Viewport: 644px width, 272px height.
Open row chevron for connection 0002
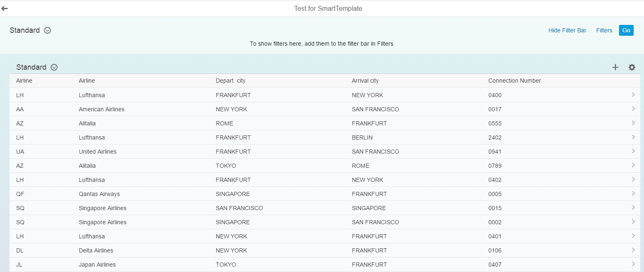[633, 222]
